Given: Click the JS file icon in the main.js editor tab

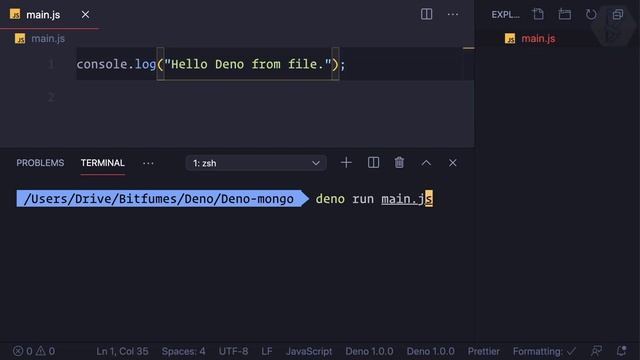Looking at the screenshot, I should pos(15,14).
